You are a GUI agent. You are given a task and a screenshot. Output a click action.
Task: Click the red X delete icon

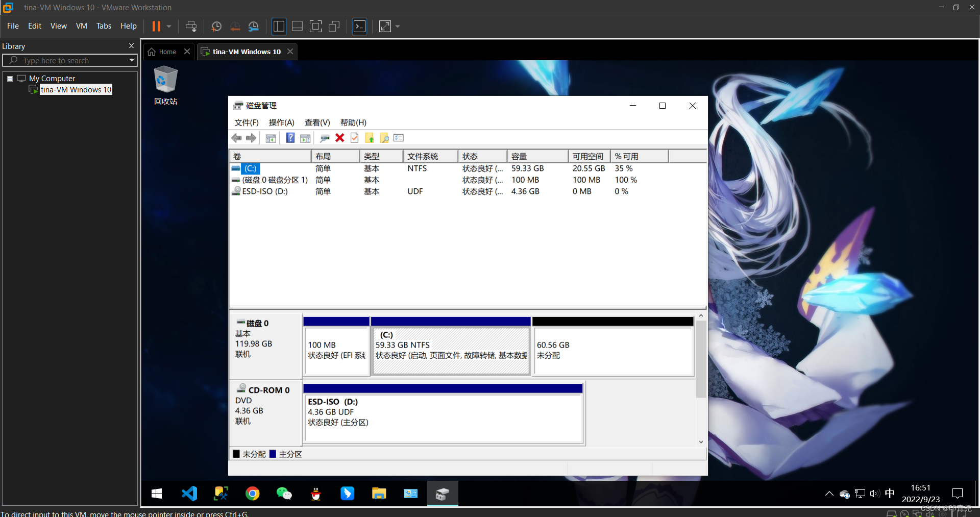[340, 138]
